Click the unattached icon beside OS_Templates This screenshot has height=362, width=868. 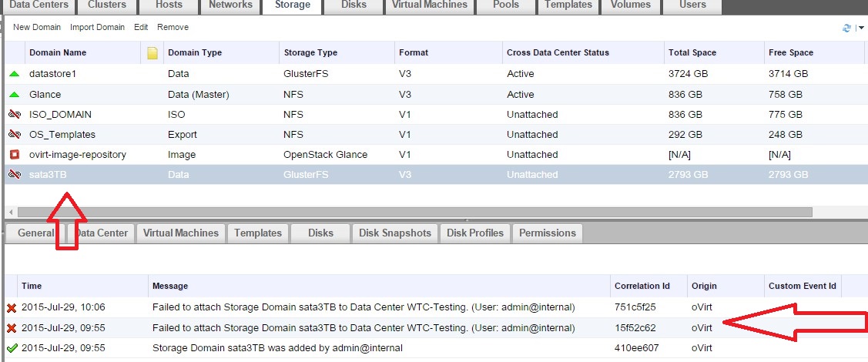coord(14,134)
